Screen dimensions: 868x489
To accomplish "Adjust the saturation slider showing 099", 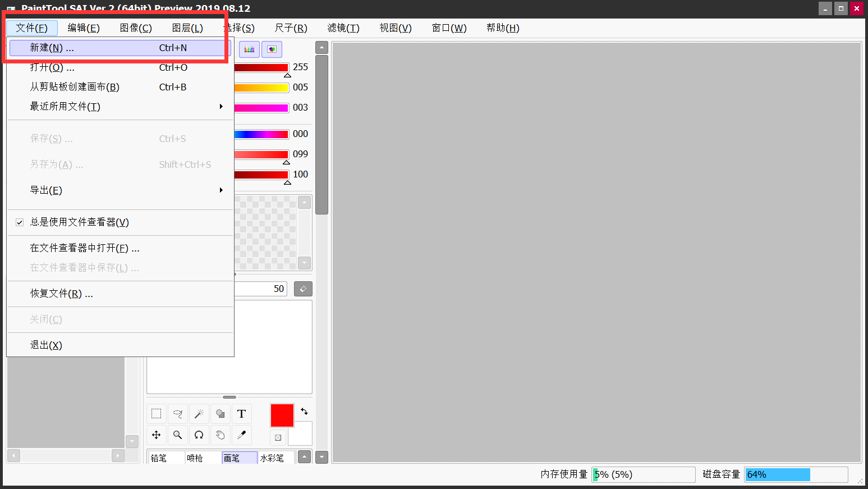I will [261, 154].
